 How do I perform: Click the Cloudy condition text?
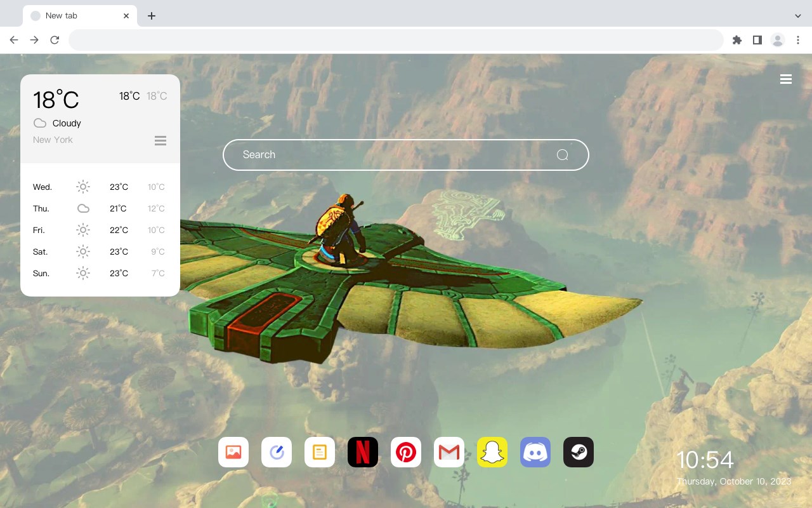67,123
